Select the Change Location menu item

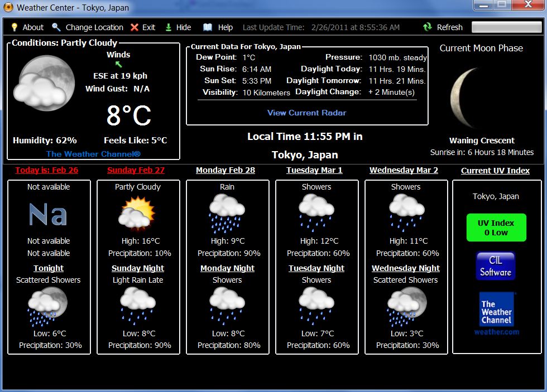[94, 27]
